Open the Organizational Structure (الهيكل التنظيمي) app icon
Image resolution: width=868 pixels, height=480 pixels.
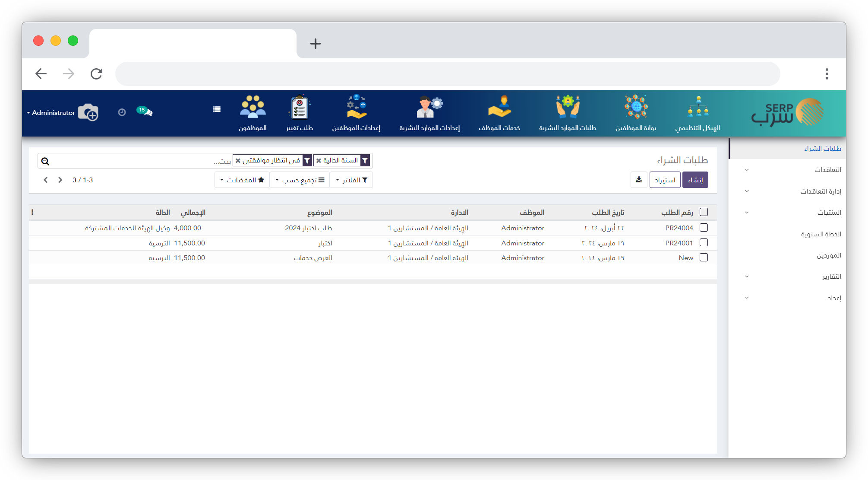[698, 108]
